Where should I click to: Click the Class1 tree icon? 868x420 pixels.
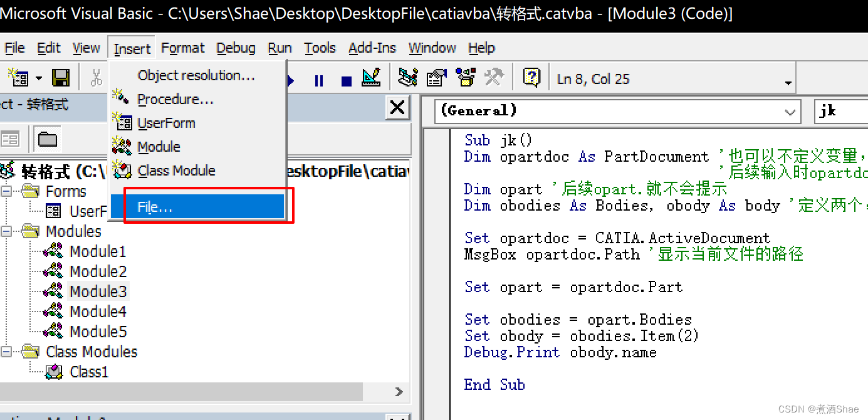point(55,372)
